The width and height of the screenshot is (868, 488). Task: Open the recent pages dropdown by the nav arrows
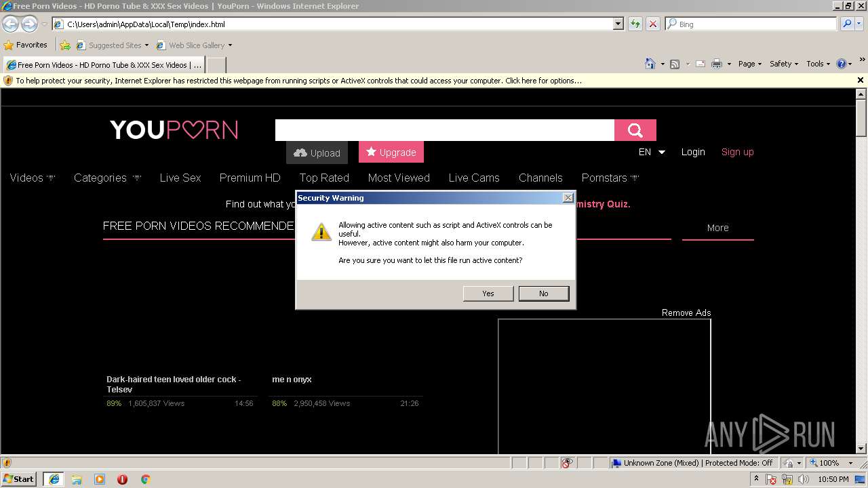coord(44,24)
